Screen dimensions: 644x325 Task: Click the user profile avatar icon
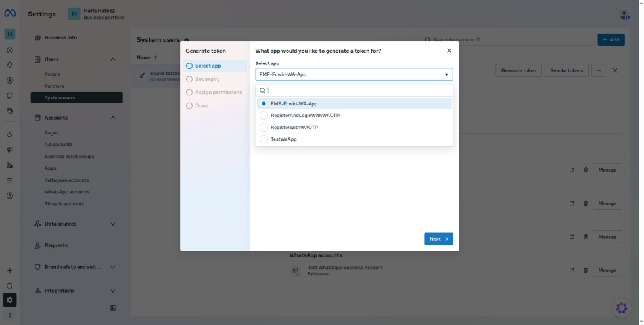[624, 14]
